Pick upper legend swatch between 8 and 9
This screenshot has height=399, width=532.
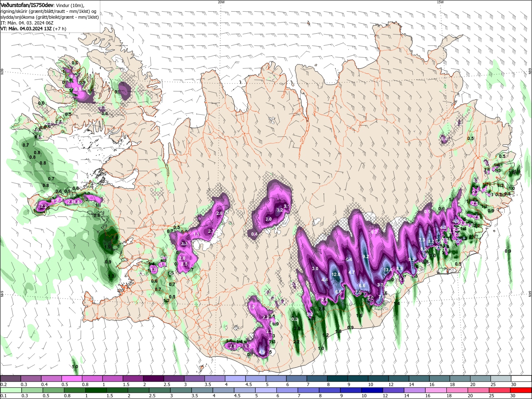[x=337, y=378]
